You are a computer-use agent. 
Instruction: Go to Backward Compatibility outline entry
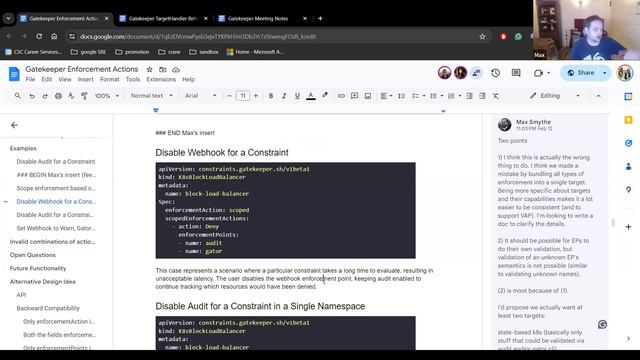pyautogui.click(x=48, y=308)
